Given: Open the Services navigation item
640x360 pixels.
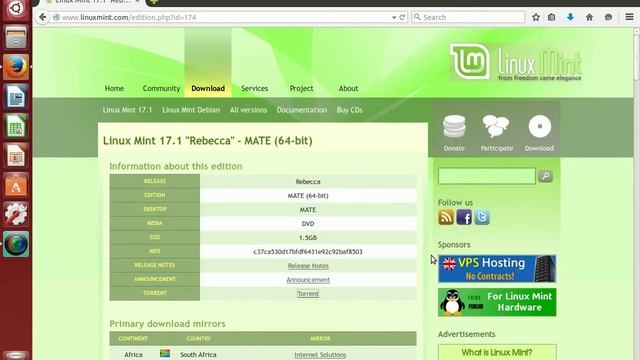Looking at the screenshot, I should click(254, 88).
